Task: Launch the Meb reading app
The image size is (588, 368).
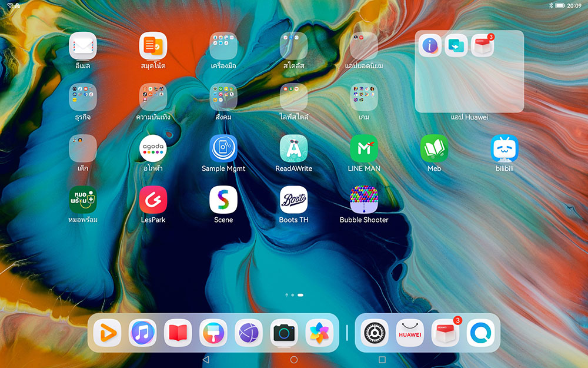Action: [x=434, y=149]
